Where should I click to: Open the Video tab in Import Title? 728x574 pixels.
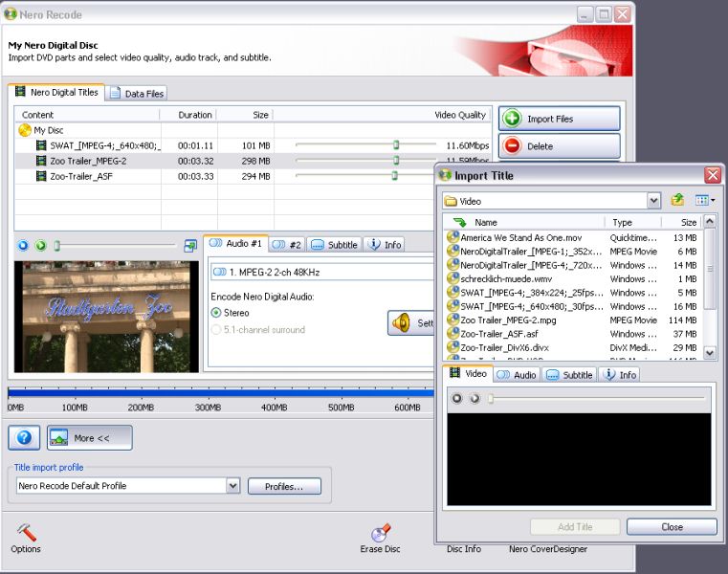(x=469, y=373)
